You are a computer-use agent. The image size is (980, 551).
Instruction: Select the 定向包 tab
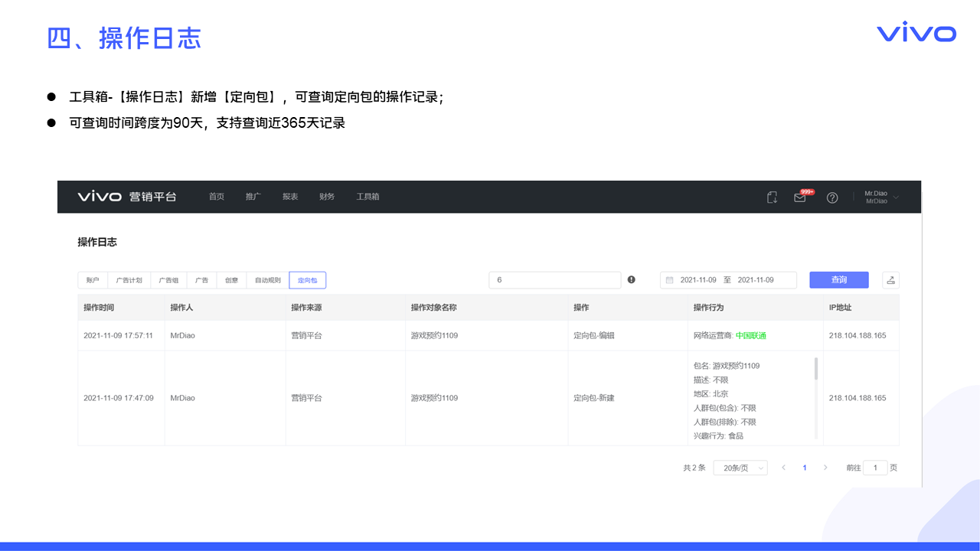307,280
